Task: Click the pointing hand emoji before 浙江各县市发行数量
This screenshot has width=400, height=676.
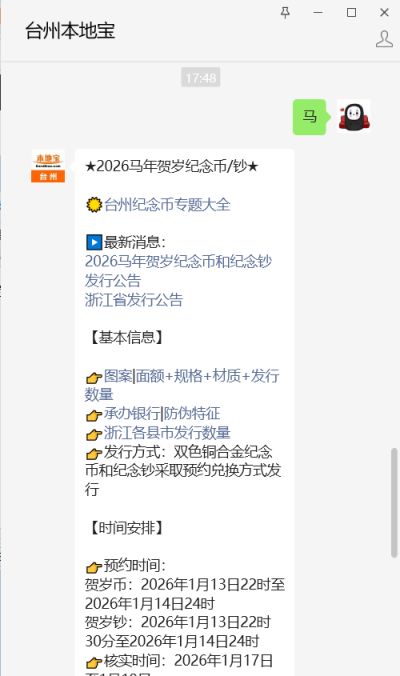Action: (94, 434)
